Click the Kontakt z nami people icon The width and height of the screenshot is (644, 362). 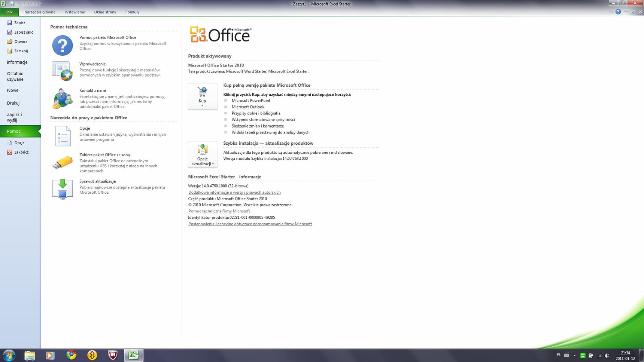pyautogui.click(x=63, y=98)
